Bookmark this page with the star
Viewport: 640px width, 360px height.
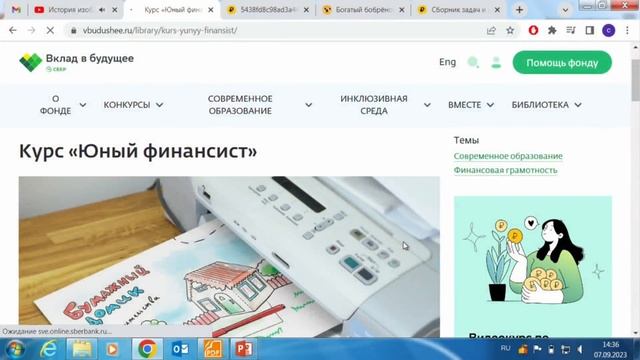510,31
